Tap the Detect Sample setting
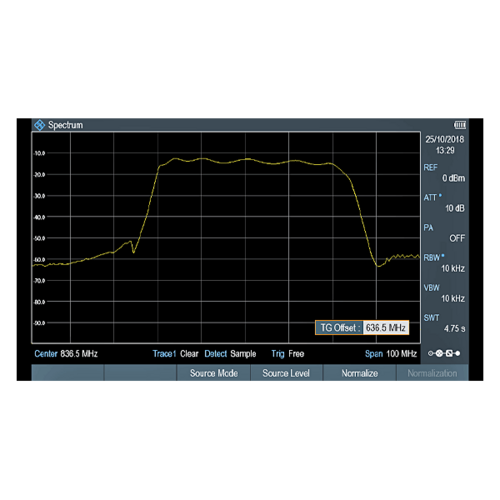The image size is (500, 500). pos(230,354)
